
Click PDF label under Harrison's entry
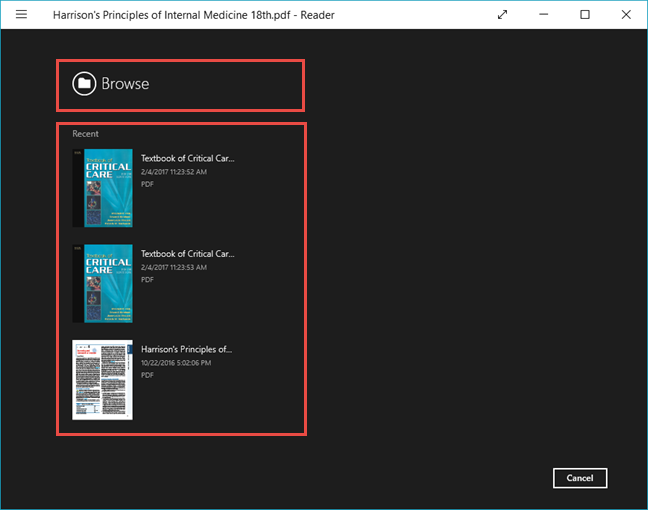[147, 375]
